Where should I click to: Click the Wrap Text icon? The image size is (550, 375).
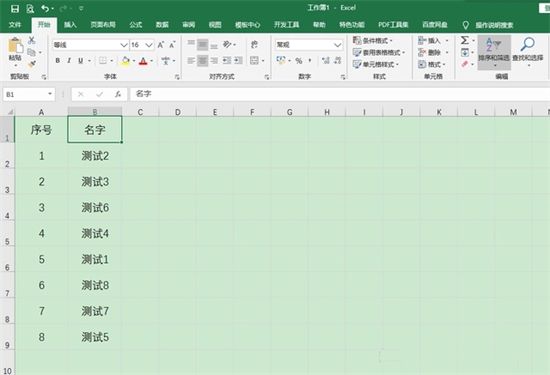(x=254, y=44)
